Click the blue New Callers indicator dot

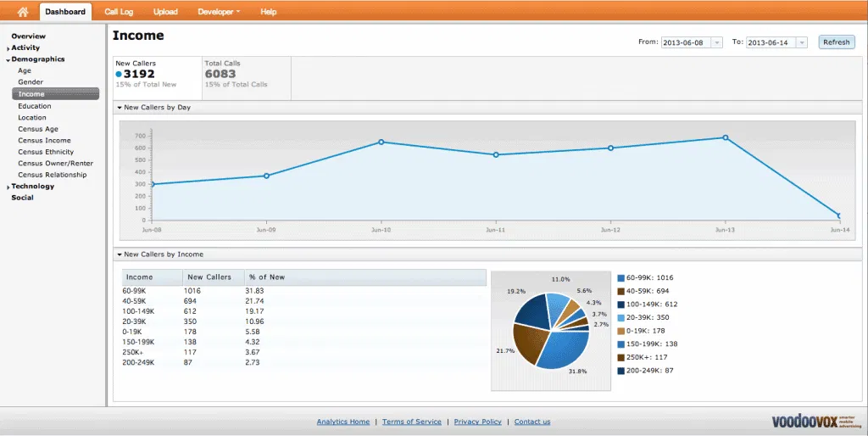point(120,74)
